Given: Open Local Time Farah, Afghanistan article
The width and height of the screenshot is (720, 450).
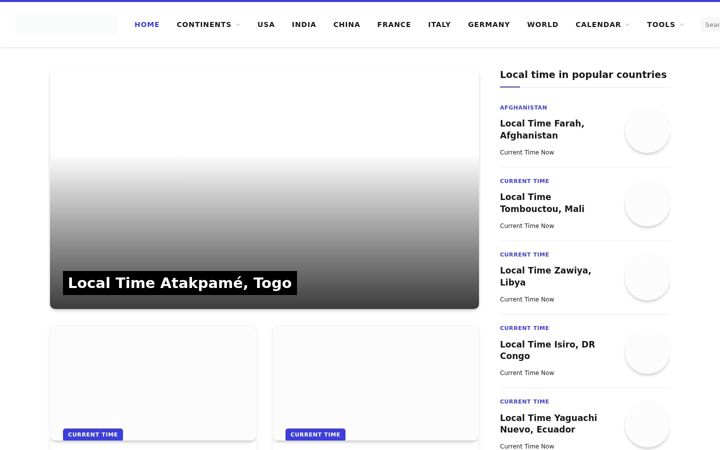Looking at the screenshot, I should 542,129.
